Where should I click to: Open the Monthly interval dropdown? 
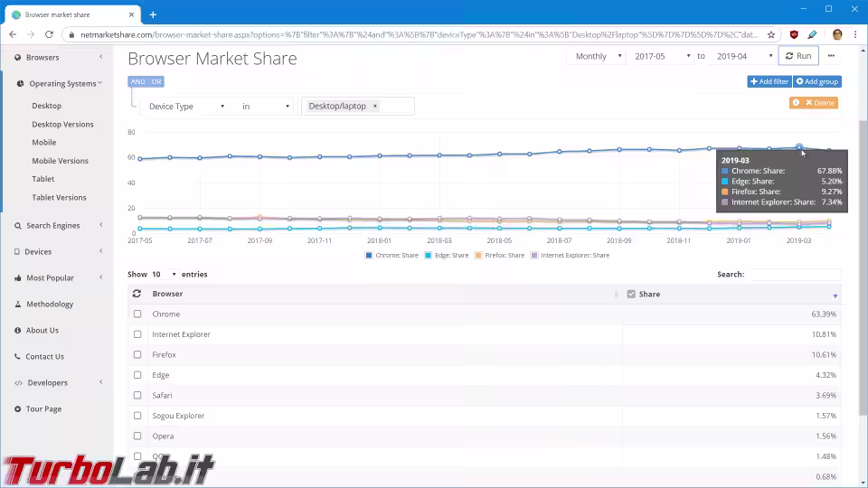pyautogui.click(x=598, y=56)
